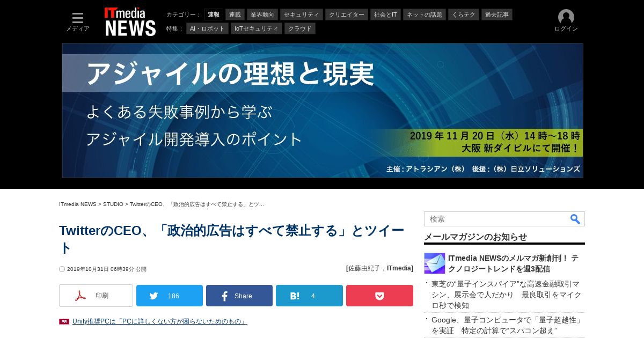Open the 過去記事 category
Viewport: 644px width, 338px height.
click(x=497, y=14)
